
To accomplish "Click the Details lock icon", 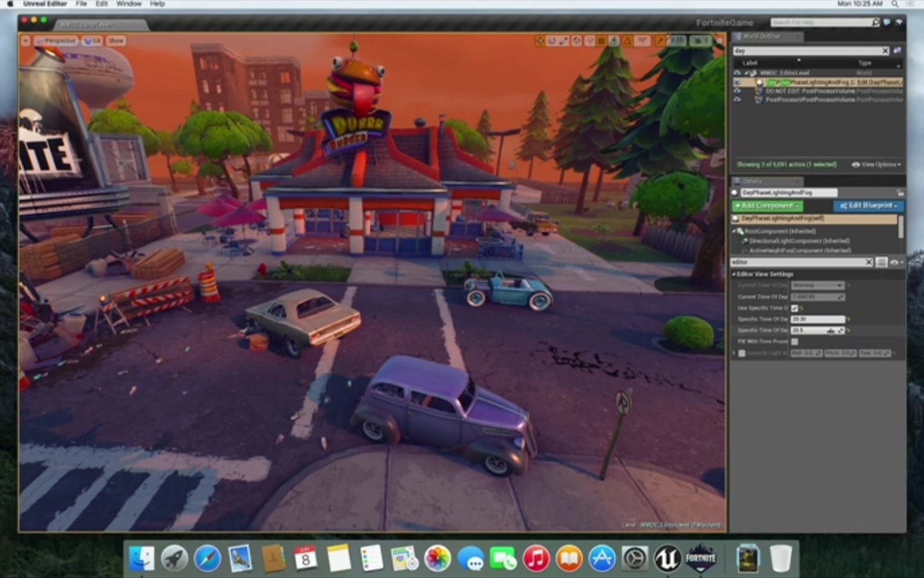I will tap(901, 192).
